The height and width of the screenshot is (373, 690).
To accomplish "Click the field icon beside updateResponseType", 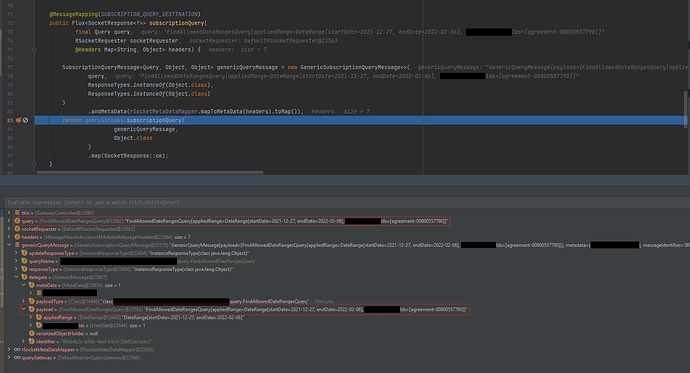I will 24,253.
